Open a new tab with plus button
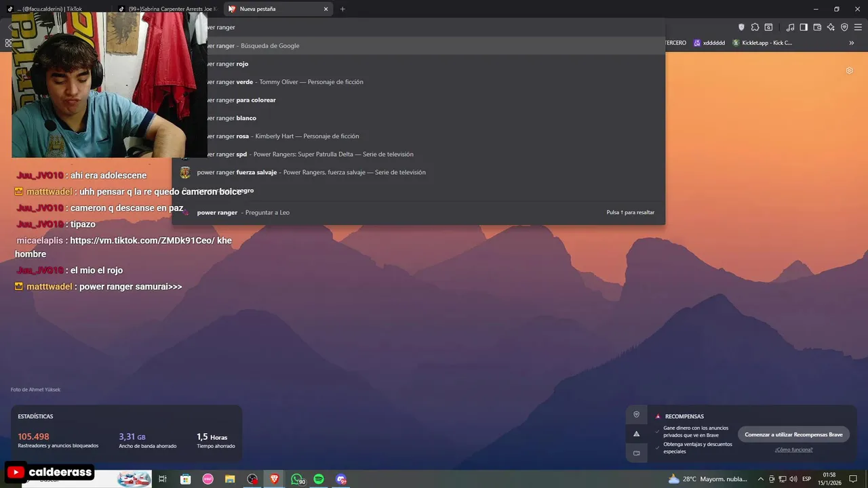Viewport: 868px width, 488px height. point(342,9)
